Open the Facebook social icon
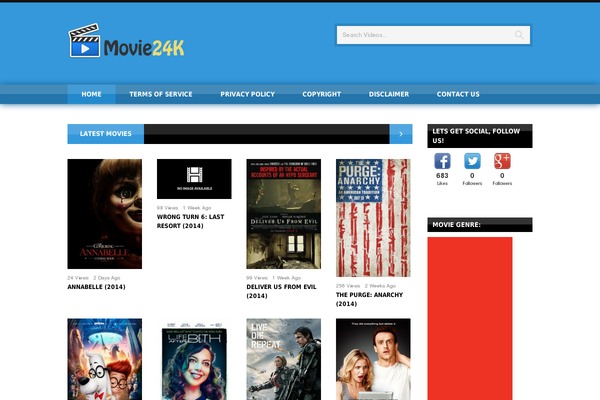The height and width of the screenshot is (400, 600). coord(442,161)
